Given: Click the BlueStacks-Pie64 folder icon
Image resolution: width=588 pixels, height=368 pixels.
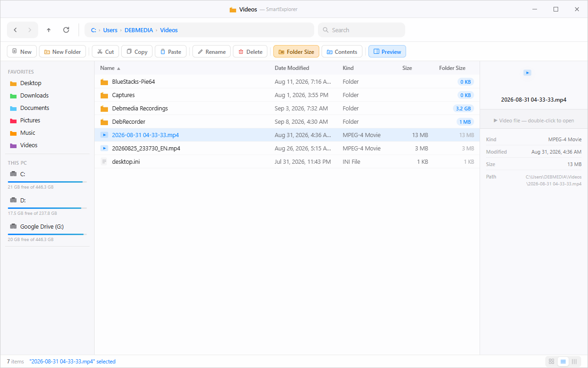Looking at the screenshot, I should 104,82.
